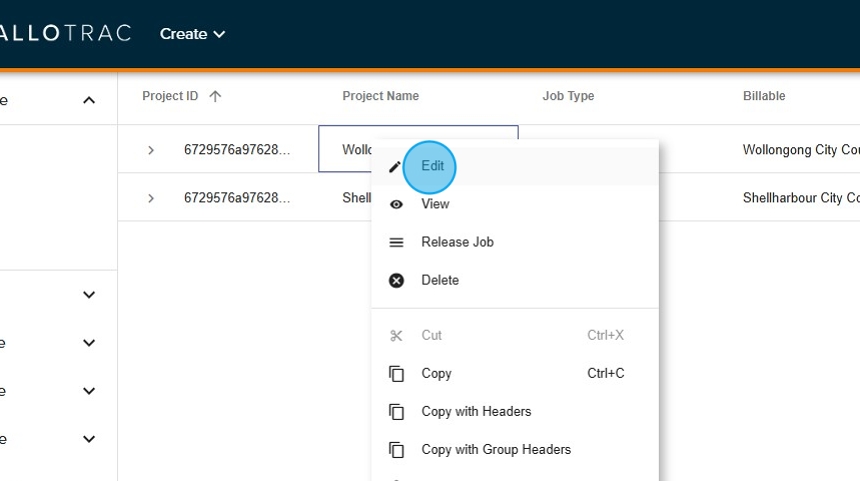This screenshot has width=860, height=481.
Task: Click the Project Name column header
Action: [x=380, y=96]
